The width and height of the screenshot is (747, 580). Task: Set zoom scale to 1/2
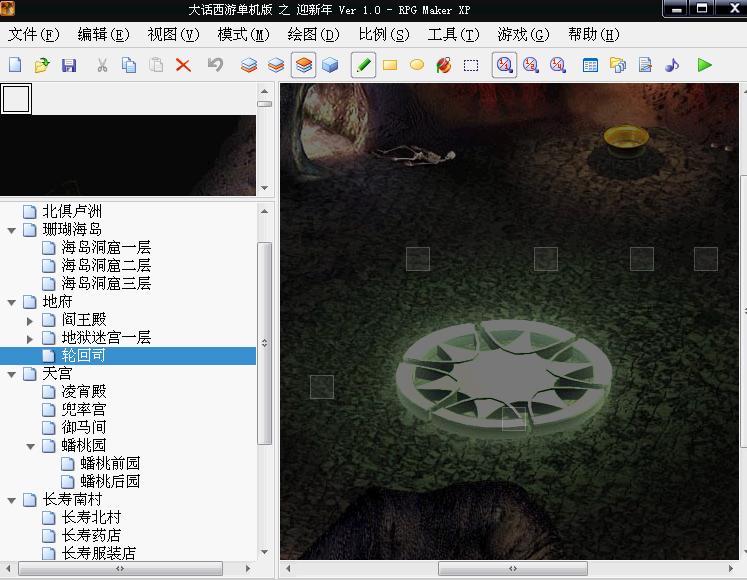click(x=531, y=65)
